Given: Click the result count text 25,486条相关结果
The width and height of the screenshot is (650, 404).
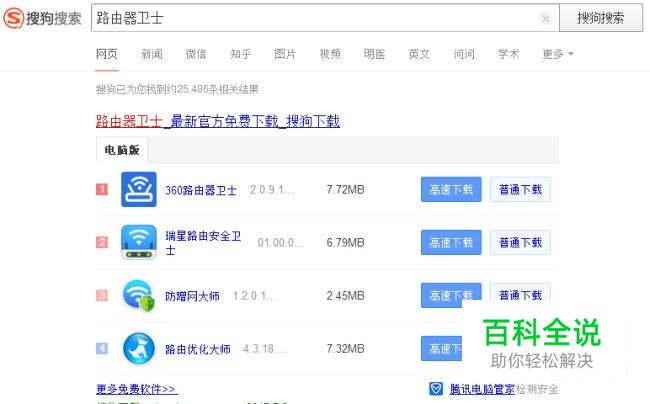Looking at the screenshot, I should 218,89.
